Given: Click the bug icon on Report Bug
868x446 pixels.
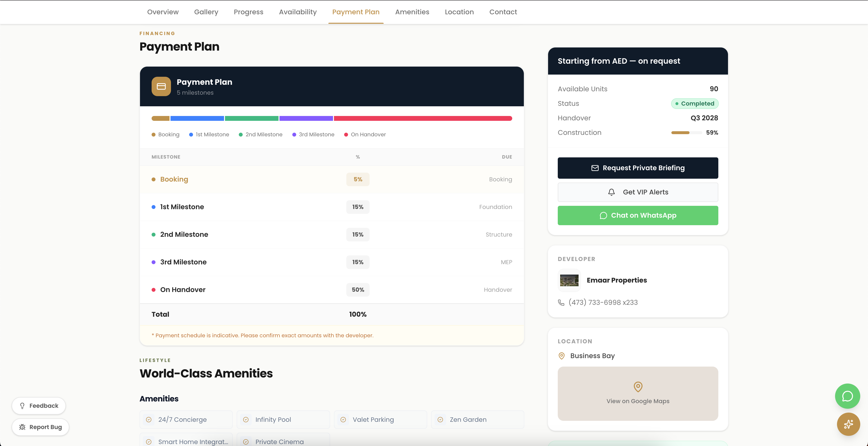Looking at the screenshot, I should point(22,427).
